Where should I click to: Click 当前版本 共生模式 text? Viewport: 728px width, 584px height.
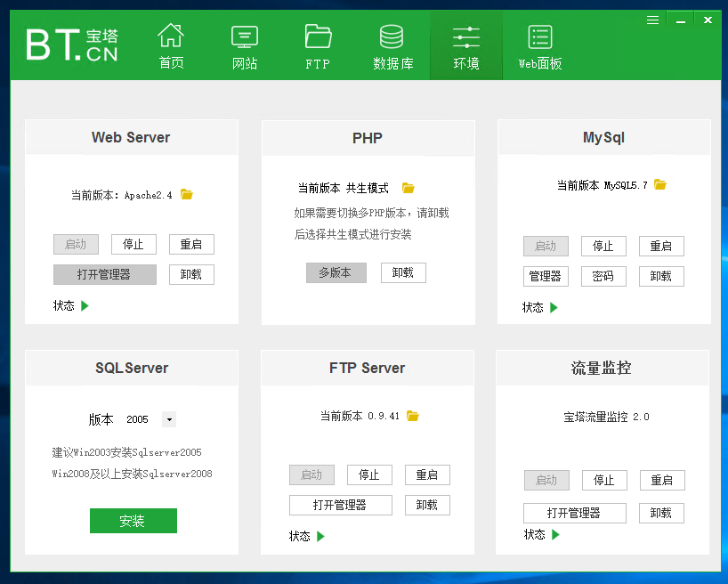344,188
